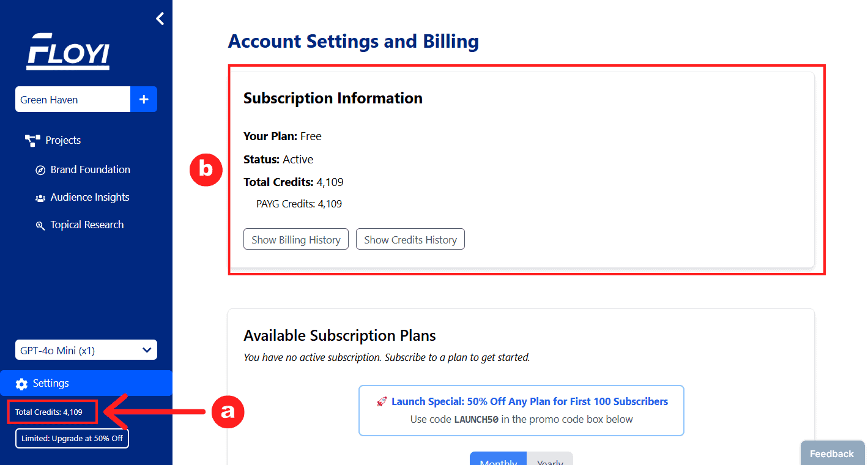Open the GPT-4o Mini model dropdown
This screenshot has width=868, height=465.
click(x=86, y=350)
